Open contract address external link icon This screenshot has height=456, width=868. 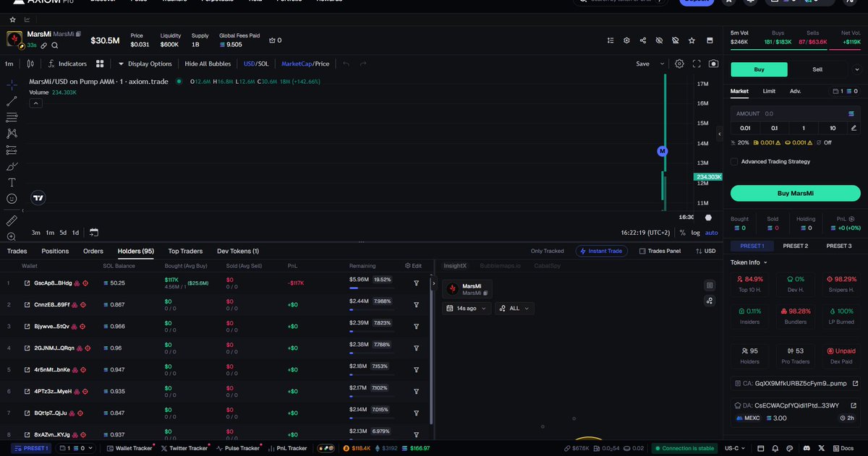click(854, 384)
